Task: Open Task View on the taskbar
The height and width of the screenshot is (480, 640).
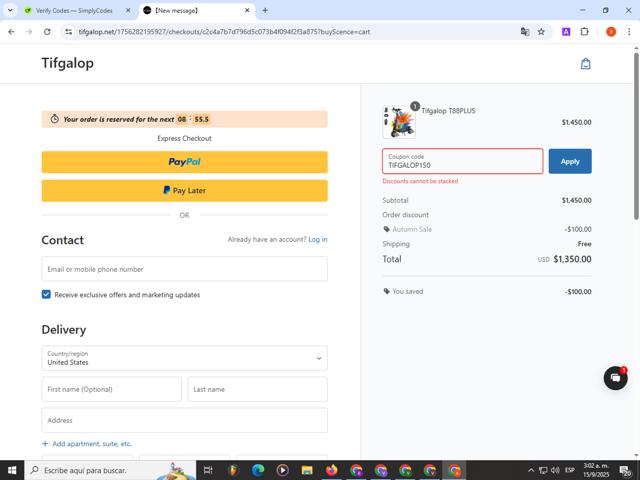Action: click(x=208, y=470)
